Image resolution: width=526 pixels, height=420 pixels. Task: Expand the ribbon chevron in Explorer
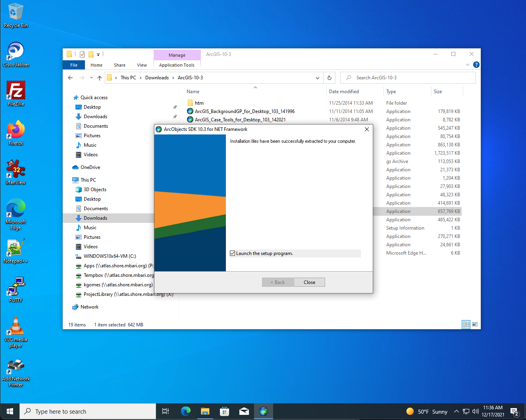click(x=468, y=65)
